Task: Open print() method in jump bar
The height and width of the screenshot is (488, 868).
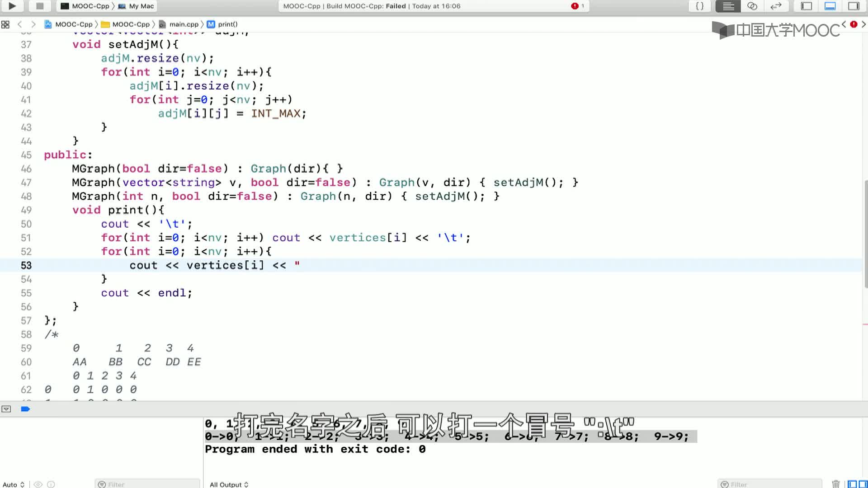Action: [x=222, y=24]
